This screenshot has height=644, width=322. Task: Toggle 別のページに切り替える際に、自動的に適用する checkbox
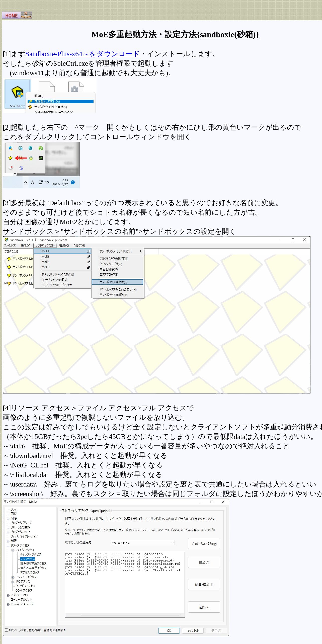(7, 630)
